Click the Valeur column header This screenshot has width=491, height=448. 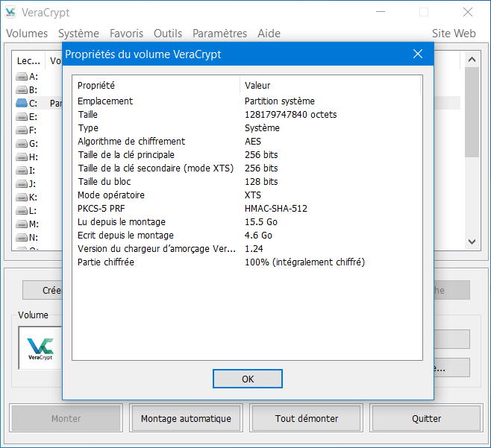(331, 86)
